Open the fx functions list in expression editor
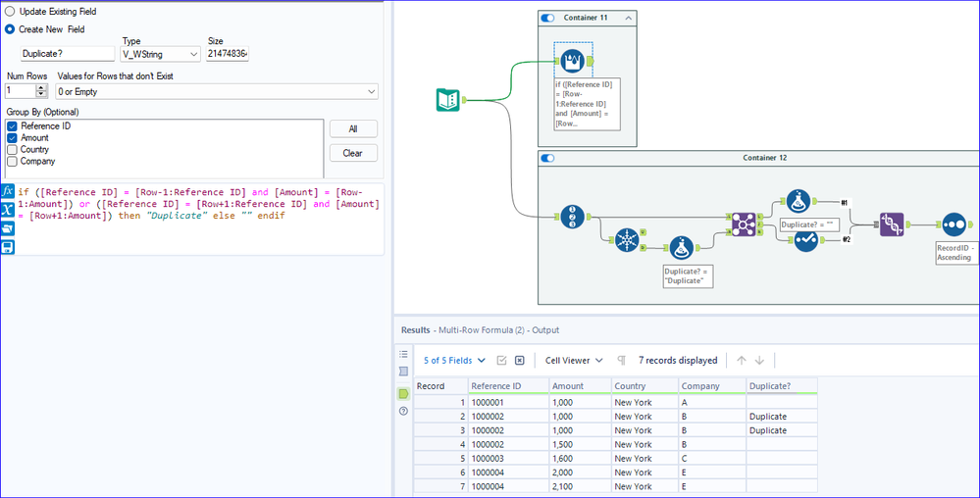This screenshot has width=980, height=498. (x=8, y=191)
